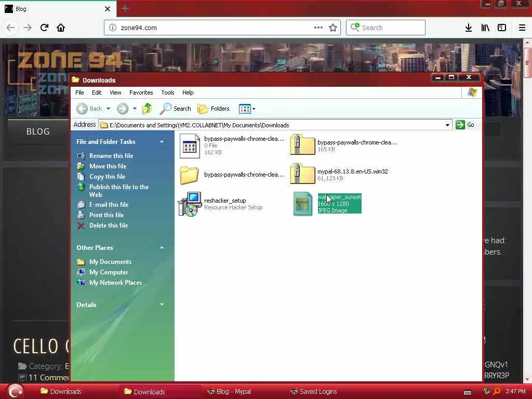Toggle the browser sidebar icon

coord(502,28)
